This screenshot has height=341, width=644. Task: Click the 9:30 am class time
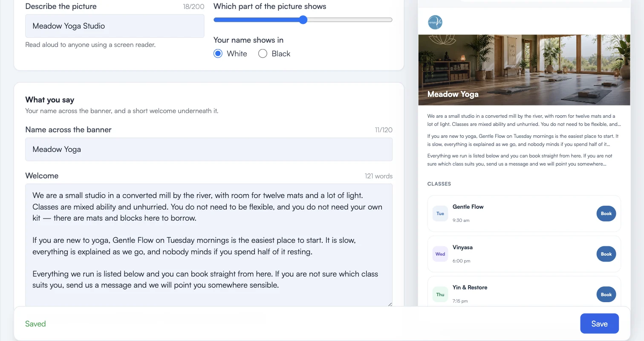461,220
